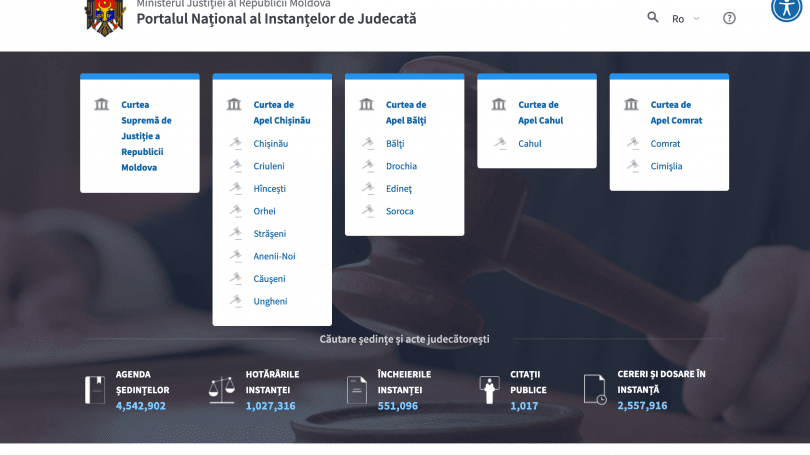Screen dimensions: 810x455
Task: Click the 1,027,316 decisions count
Action: (x=271, y=406)
